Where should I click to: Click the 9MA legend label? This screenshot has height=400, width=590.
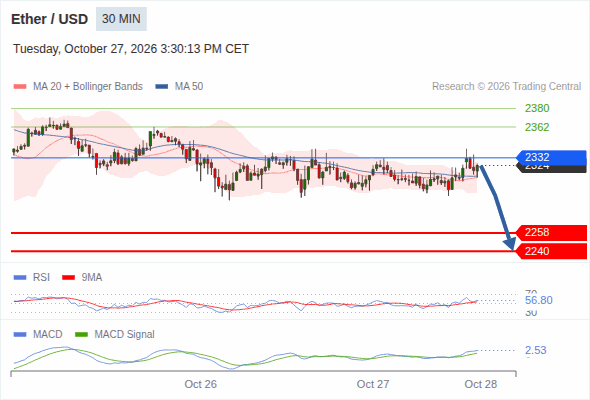coord(92,278)
